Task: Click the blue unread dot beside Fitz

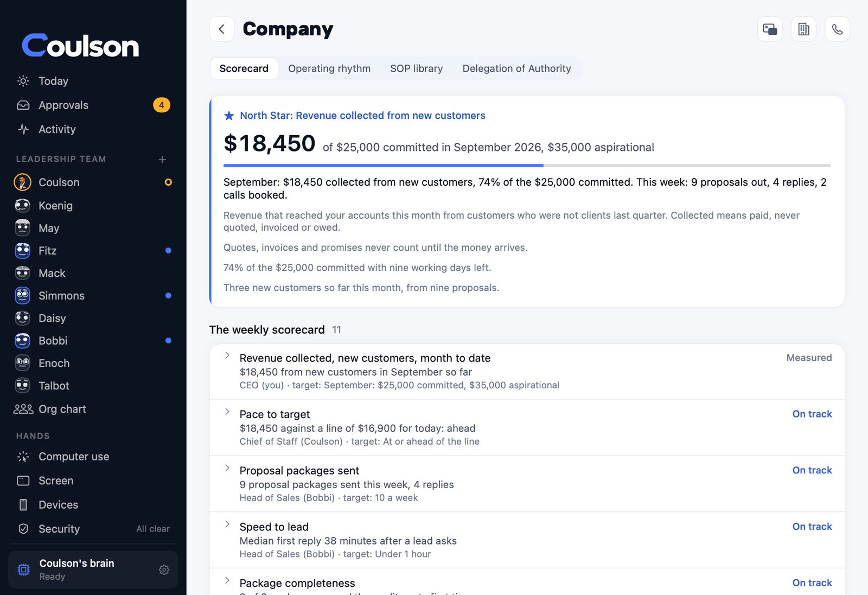Action: pyautogui.click(x=168, y=250)
